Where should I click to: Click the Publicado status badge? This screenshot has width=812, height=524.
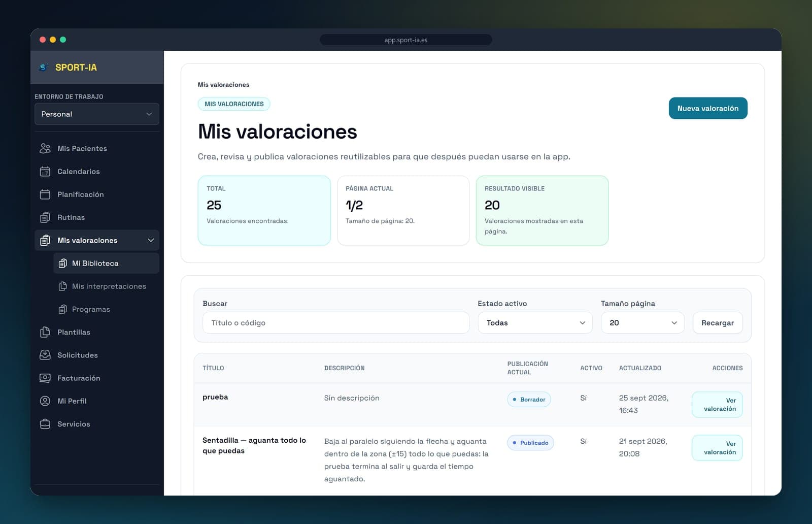click(530, 443)
